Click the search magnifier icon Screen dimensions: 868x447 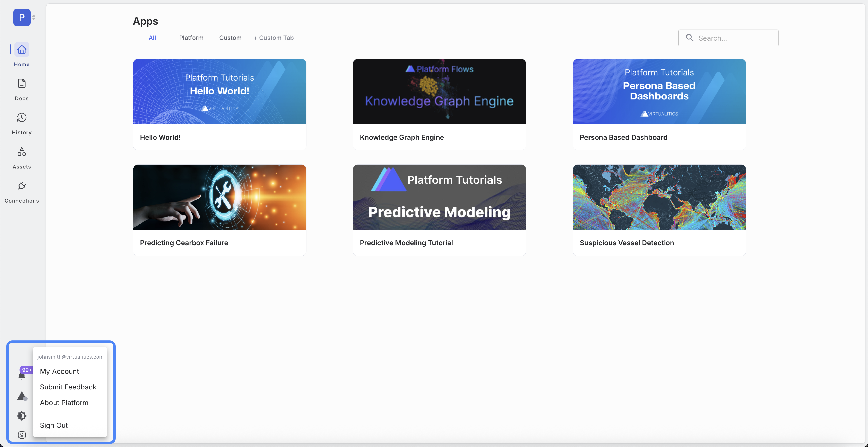tap(690, 38)
